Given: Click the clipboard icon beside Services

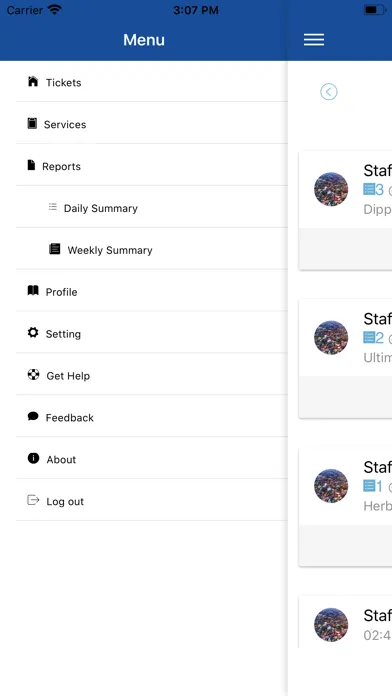Looking at the screenshot, I should (x=32, y=123).
